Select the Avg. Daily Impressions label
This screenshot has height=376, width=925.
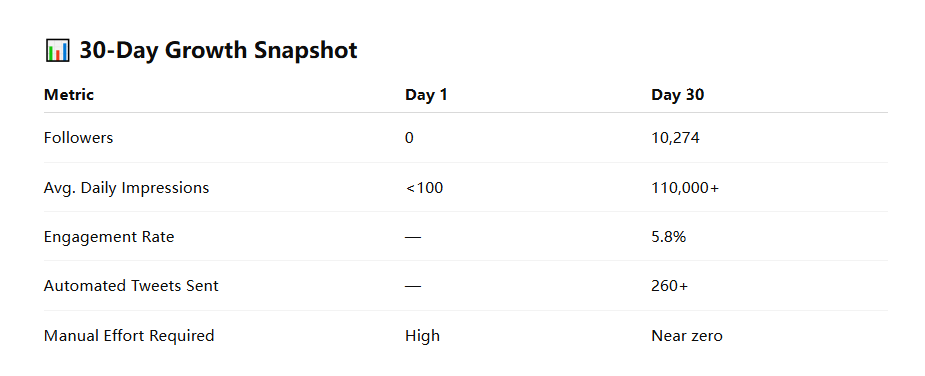point(126,188)
